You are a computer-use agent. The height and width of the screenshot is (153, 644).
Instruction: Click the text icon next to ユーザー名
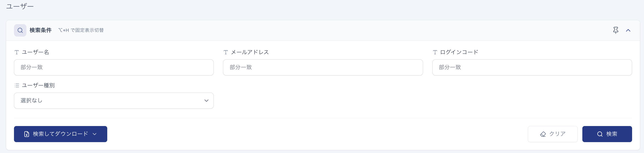coord(17,52)
